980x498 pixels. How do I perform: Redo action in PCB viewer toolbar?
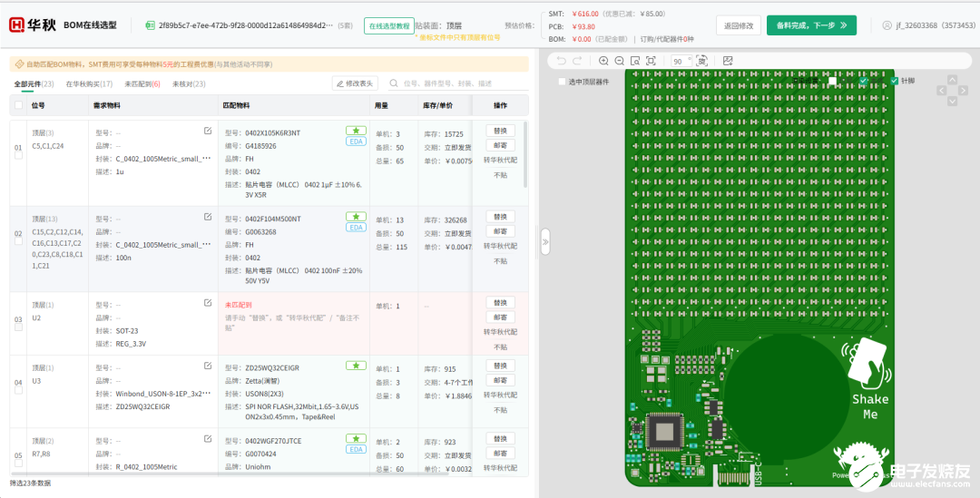(577, 61)
